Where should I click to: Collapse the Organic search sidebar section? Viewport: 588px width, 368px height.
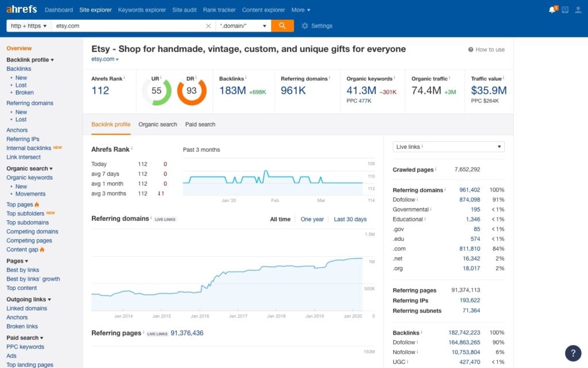pyautogui.click(x=29, y=168)
